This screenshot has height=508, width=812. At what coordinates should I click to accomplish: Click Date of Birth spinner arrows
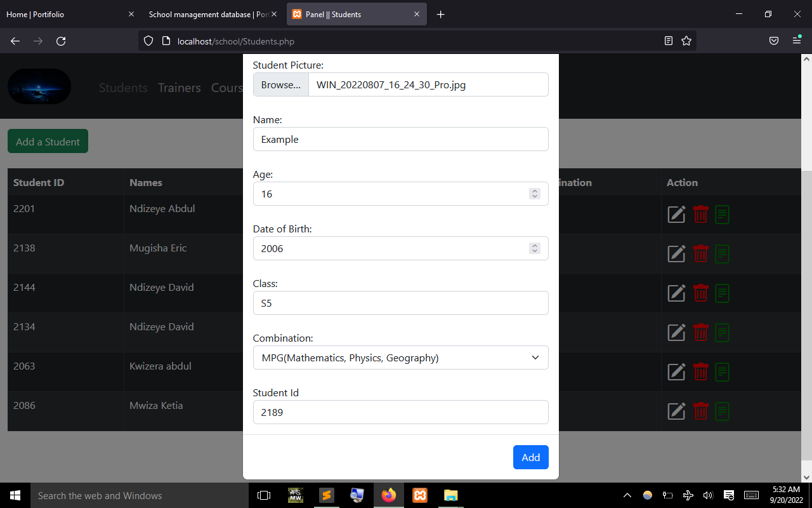pyautogui.click(x=535, y=248)
